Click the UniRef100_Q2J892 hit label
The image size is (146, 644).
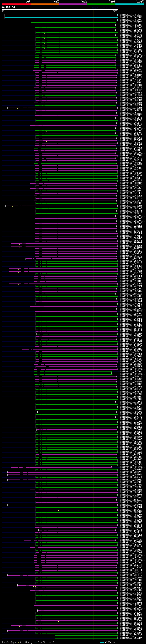coord(131,58)
